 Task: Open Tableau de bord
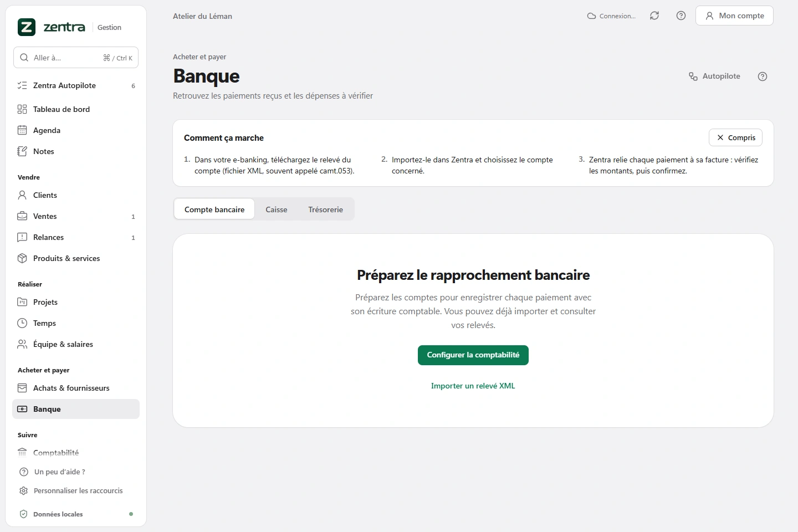[76, 109]
